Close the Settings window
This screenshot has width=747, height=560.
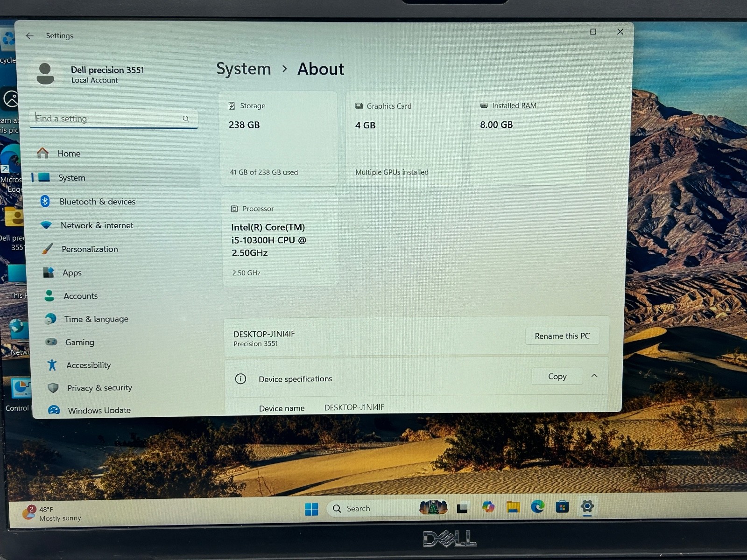pos(620,31)
